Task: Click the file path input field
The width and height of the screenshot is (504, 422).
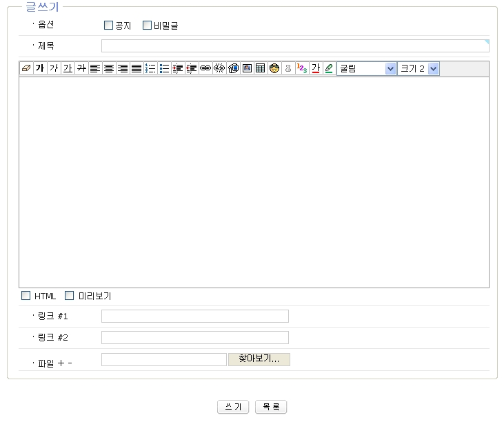Action: click(x=164, y=359)
